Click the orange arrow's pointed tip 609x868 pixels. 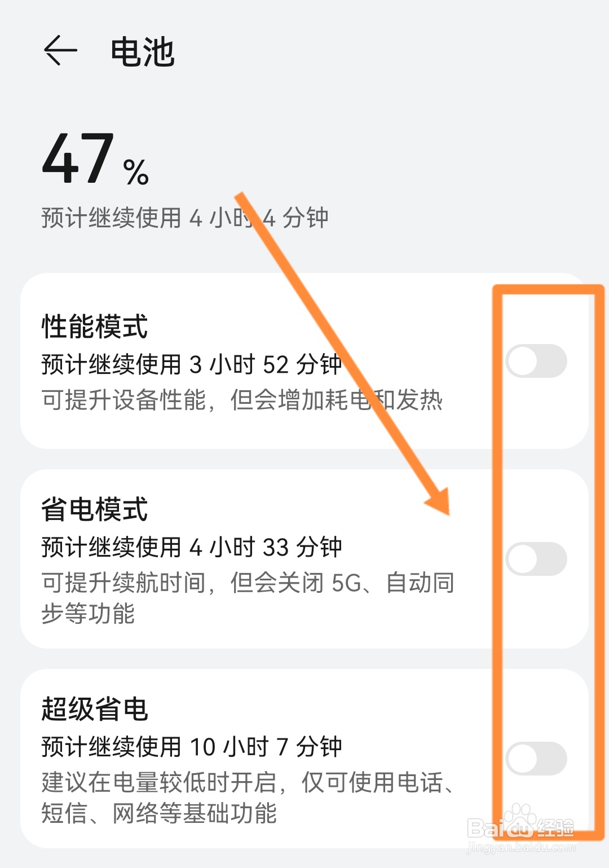pos(447,511)
